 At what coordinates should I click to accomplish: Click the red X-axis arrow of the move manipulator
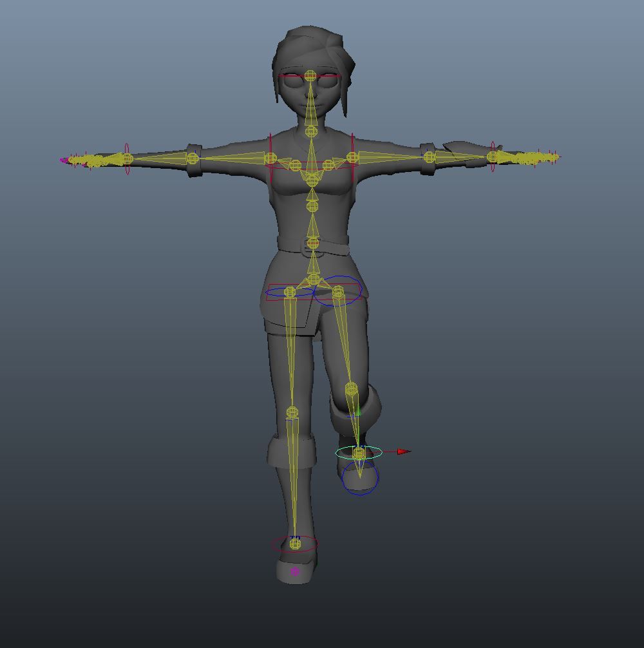[403, 452]
